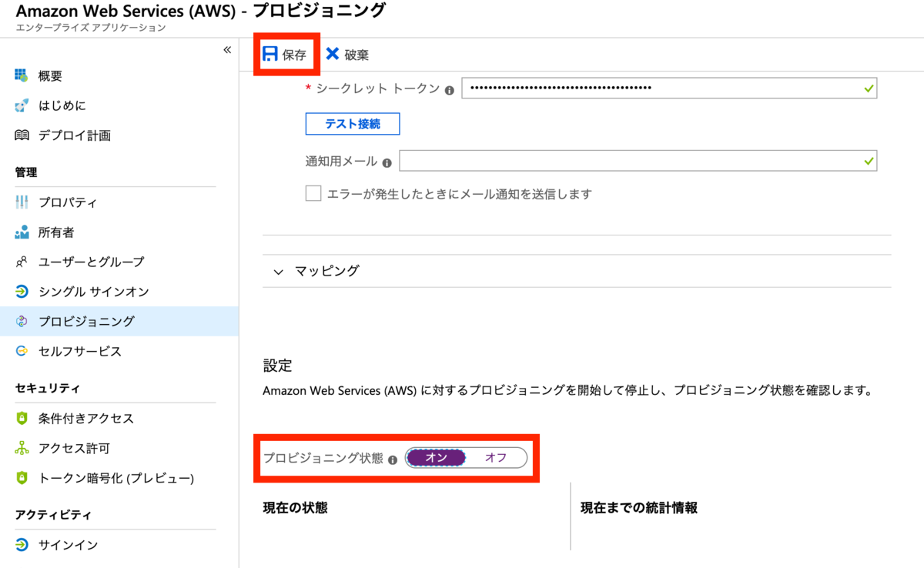
Task: Click the 条件付きアクセス shield icon
Action: (x=22, y=419)
